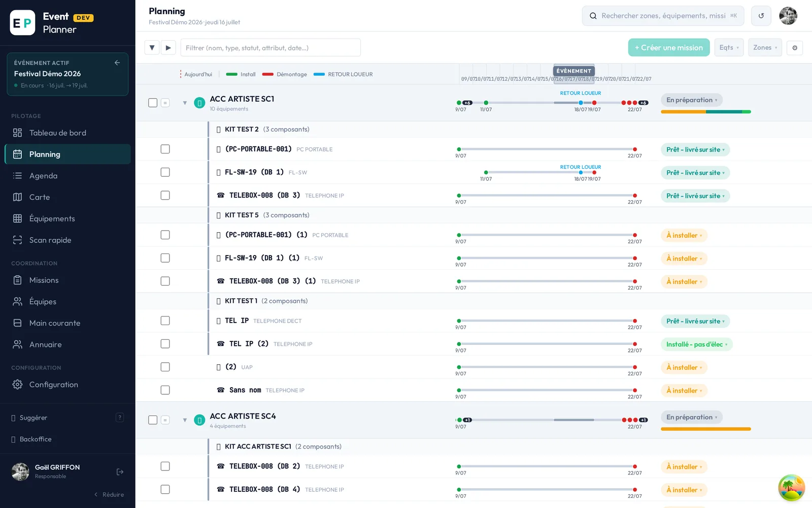The height and width of the screenshot is (508, 812).
Task: Click the Main courante icon
Action: pos(17,323)
